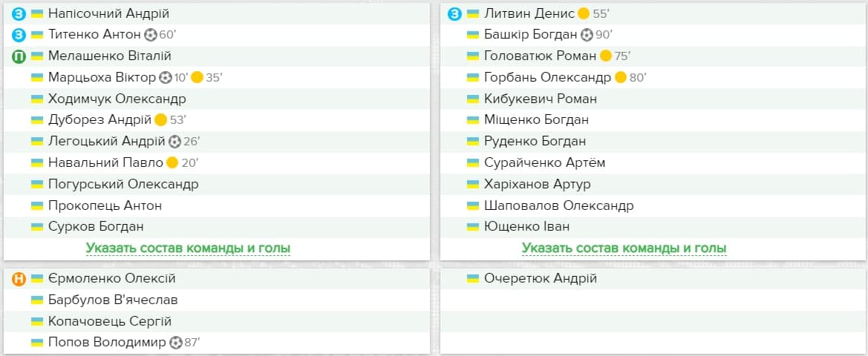Select player Кибукевич Роман

(541, 99)
